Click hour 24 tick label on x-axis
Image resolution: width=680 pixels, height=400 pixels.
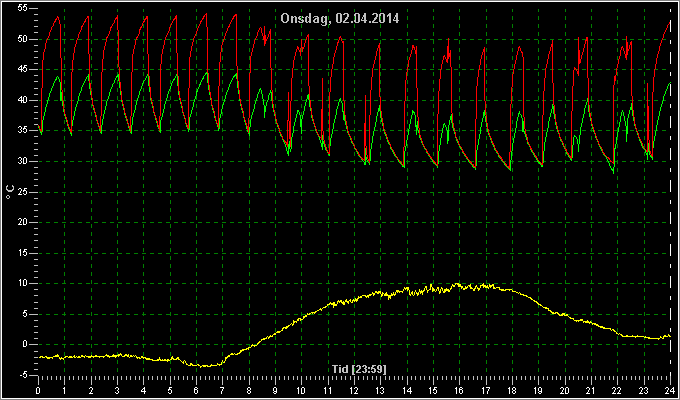[670, 390]
